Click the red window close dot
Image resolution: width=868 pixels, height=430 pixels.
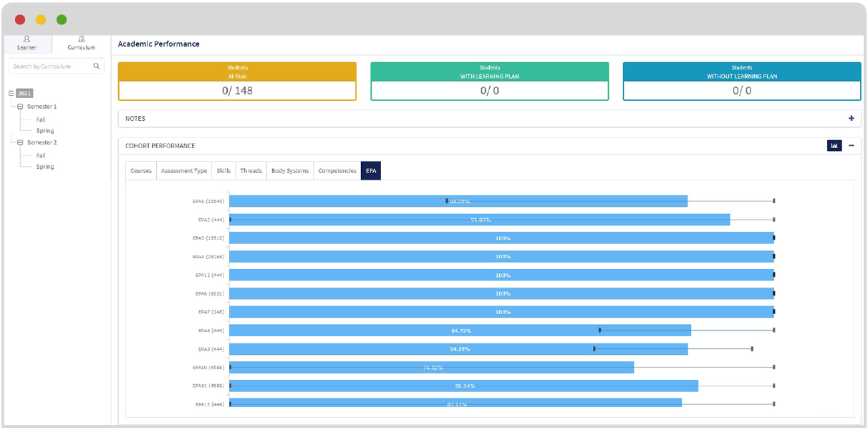20,19
